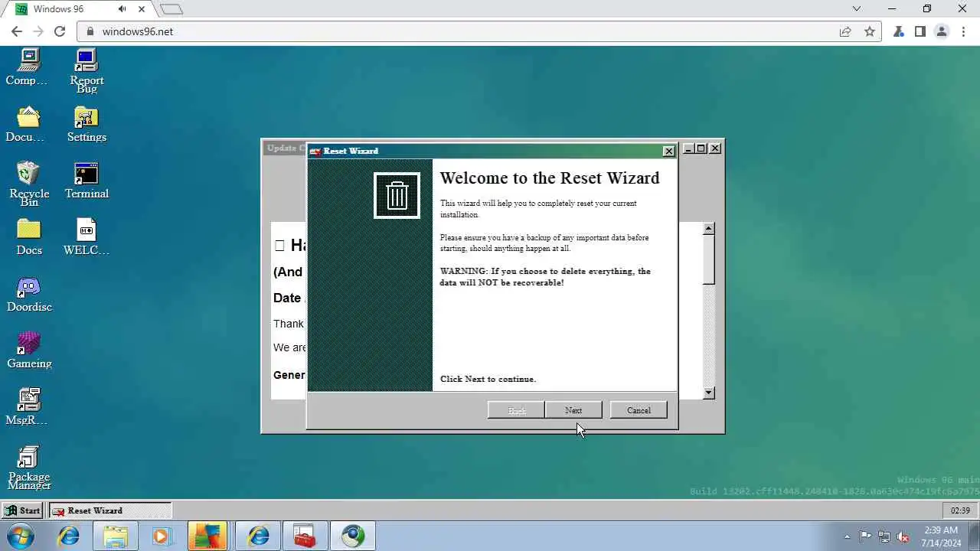The width and height of the screenshot is (980, 551).
Task: Open the Docs folder on desktop
Action: 28,237
